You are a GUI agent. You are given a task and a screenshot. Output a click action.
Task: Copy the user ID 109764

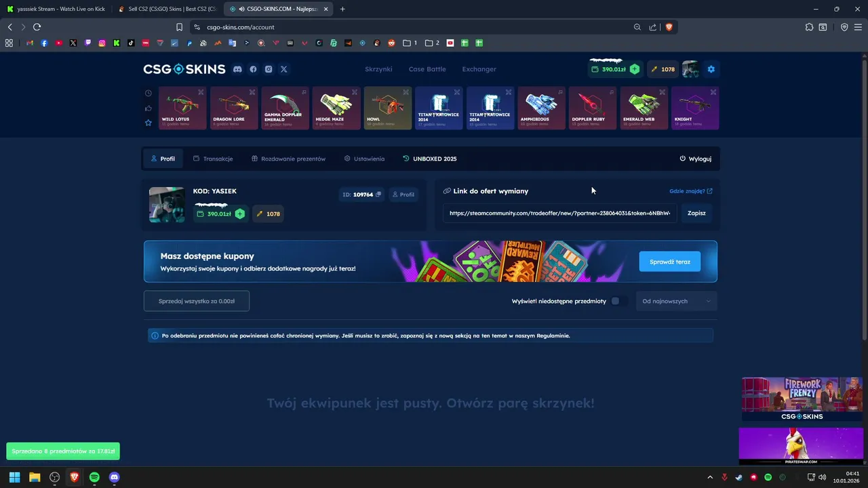tap(378, 195)
